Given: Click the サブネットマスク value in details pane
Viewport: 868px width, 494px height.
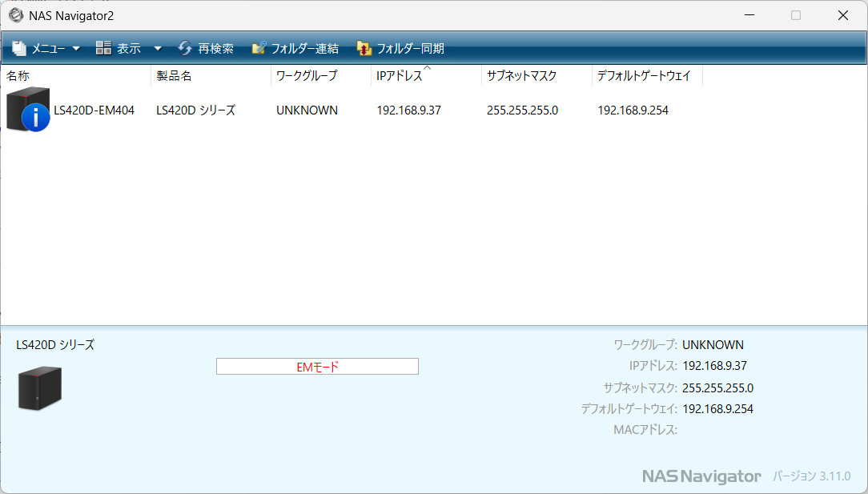Looking at the screenshot, I should [x=718, y=388].
